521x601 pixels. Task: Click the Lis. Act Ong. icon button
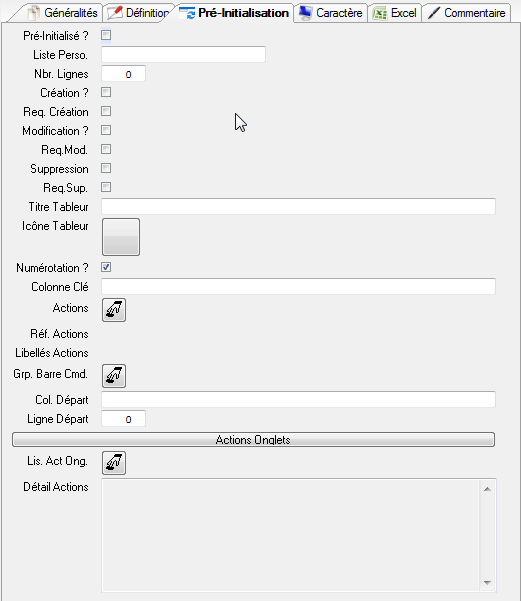[x=114, y=463]
